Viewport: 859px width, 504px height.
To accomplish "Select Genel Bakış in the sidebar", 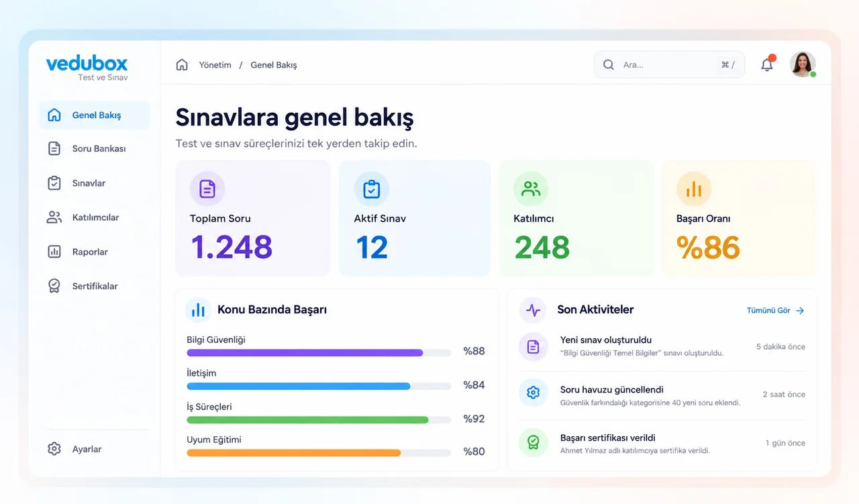I will (x=94, y=115).
